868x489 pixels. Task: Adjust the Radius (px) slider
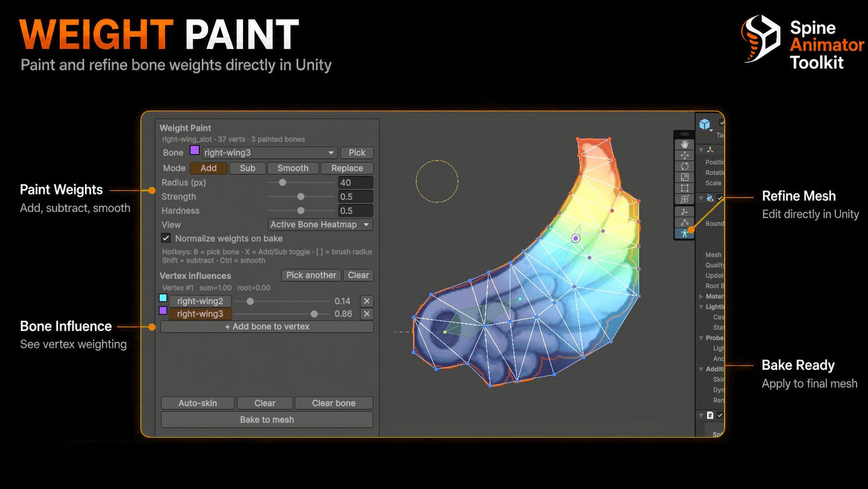coord(301,182)
